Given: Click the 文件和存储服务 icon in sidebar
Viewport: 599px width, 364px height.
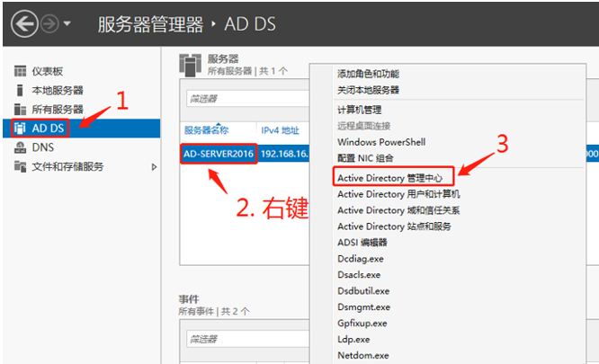Looking at the screenshot, I should [21, 166].
